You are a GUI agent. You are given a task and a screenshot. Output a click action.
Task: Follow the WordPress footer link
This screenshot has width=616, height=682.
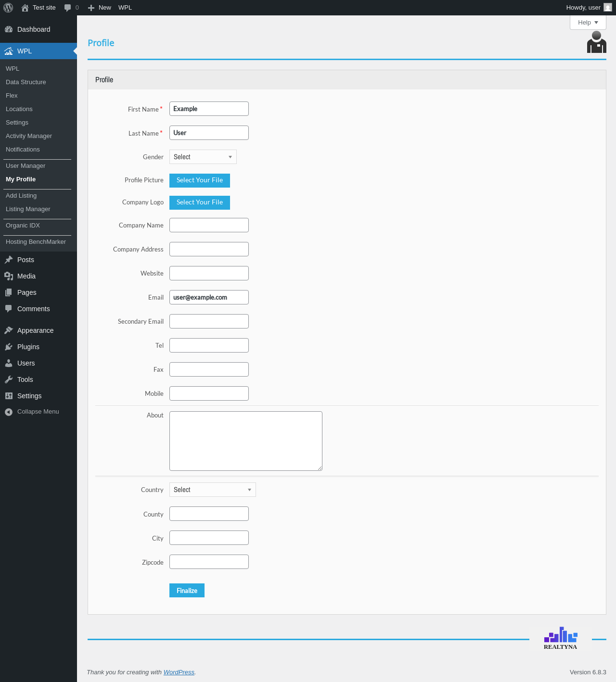click(179, 672)
